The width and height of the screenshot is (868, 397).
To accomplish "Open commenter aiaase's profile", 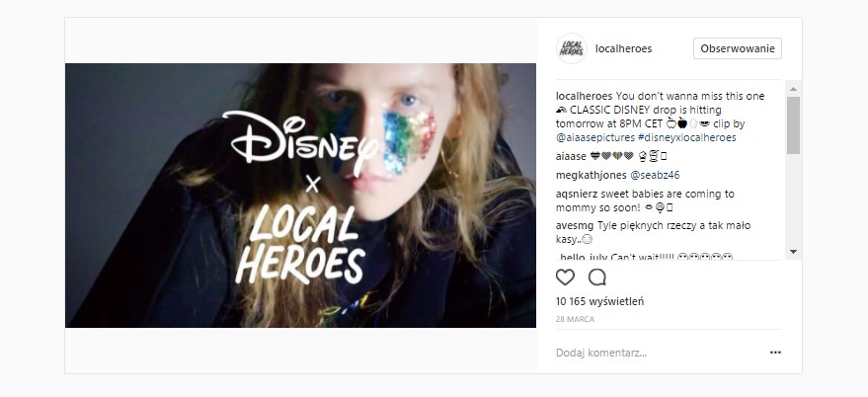I will click(x=572, y=156).
